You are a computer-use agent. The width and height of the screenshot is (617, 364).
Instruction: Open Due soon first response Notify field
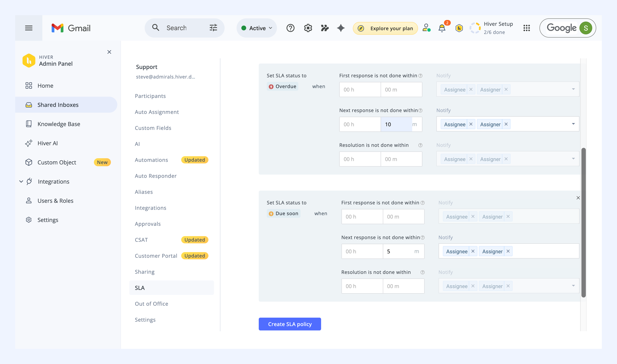pyautogui.click(x=509, y=216)
